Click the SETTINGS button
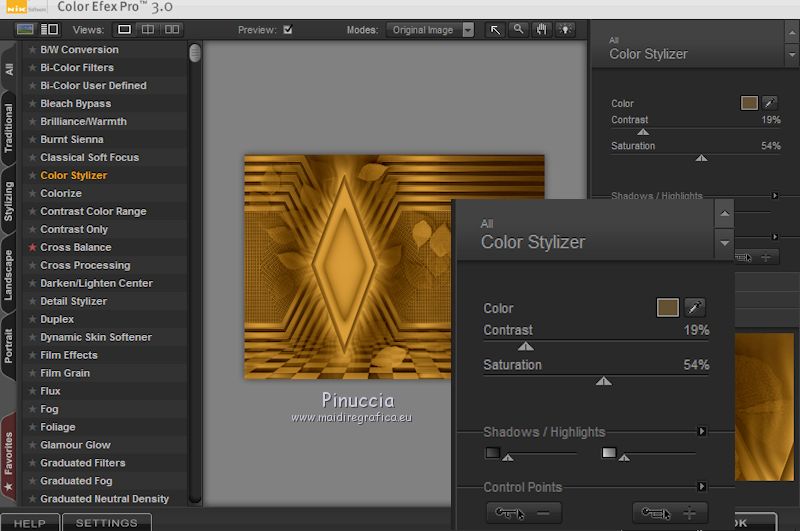The image size is (800, 531). point(107,523)
